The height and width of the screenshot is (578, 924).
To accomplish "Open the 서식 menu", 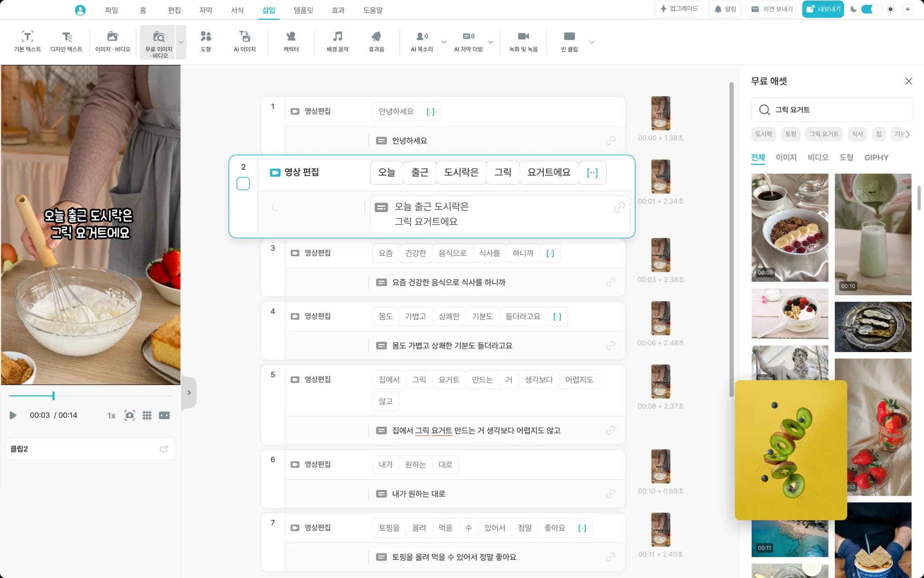I will click(238, 10).
